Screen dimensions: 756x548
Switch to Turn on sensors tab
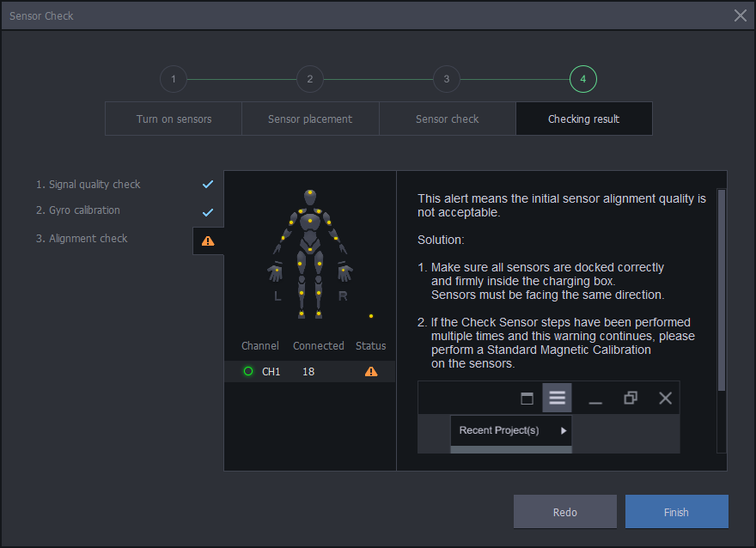(x=174, y=119)
